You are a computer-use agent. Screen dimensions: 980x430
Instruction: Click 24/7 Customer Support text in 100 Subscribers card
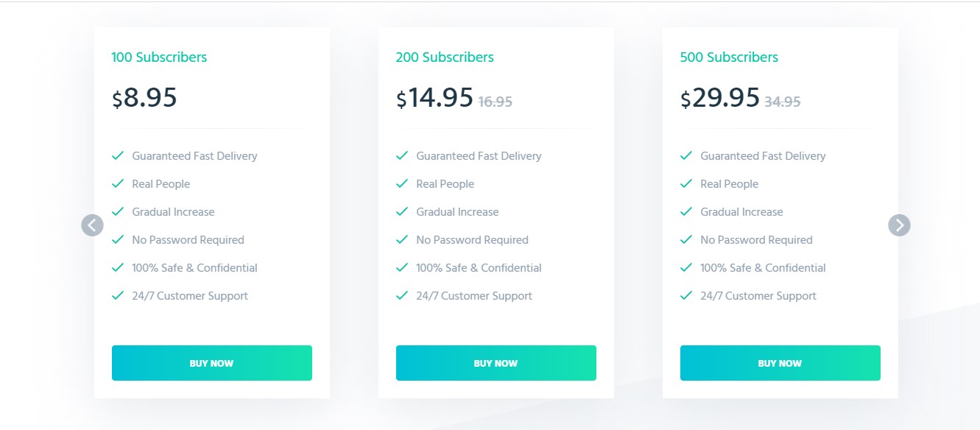(x=190, y=296)
